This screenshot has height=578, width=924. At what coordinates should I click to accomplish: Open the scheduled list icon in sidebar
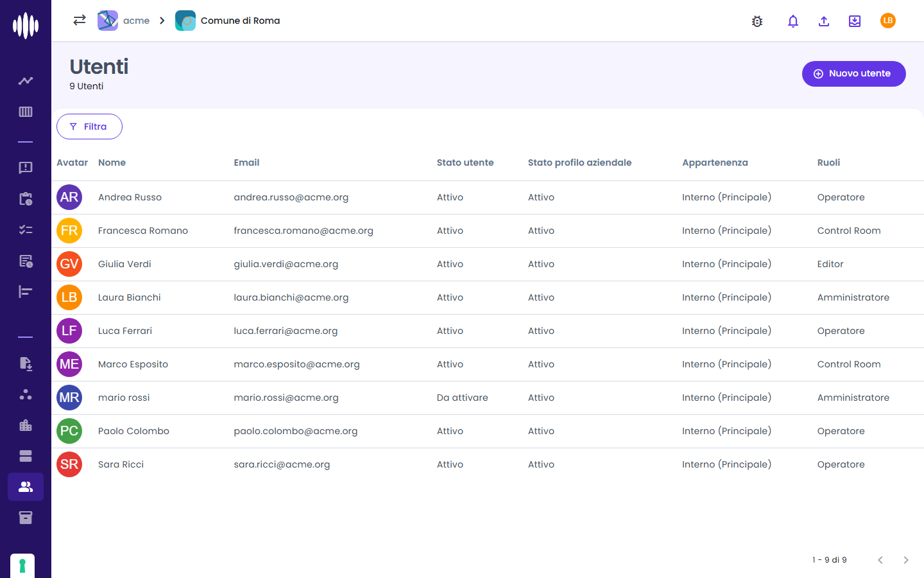(26, 261)
